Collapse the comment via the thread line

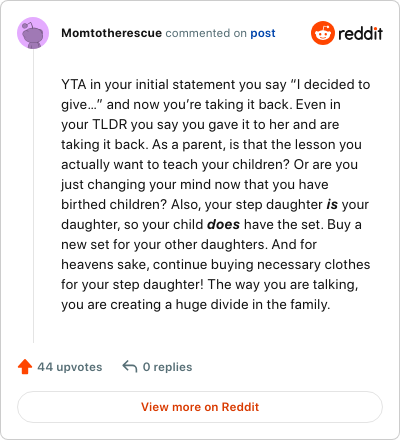pyautogui.click(x=33, y=196)
